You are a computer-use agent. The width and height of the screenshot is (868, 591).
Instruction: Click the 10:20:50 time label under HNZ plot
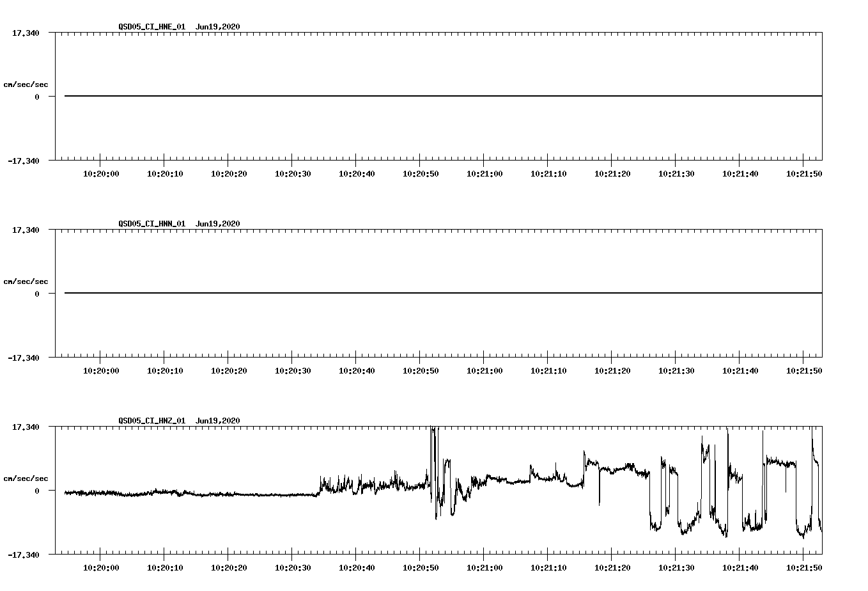click(421, 568)
